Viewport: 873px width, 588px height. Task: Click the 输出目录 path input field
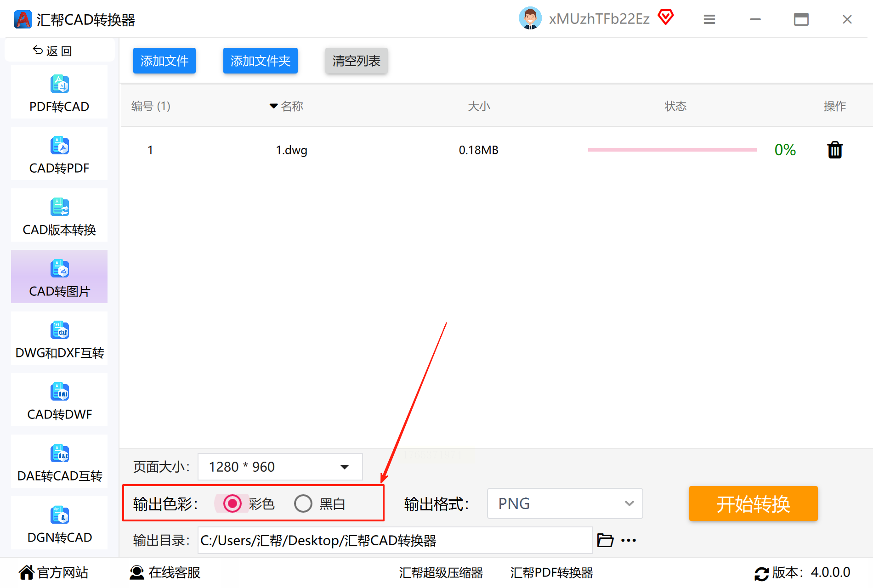tap(395, 540)
